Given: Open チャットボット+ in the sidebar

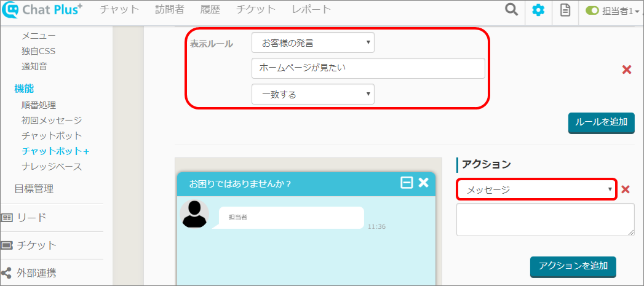Looking at the screenshot, I should [55, 151].
